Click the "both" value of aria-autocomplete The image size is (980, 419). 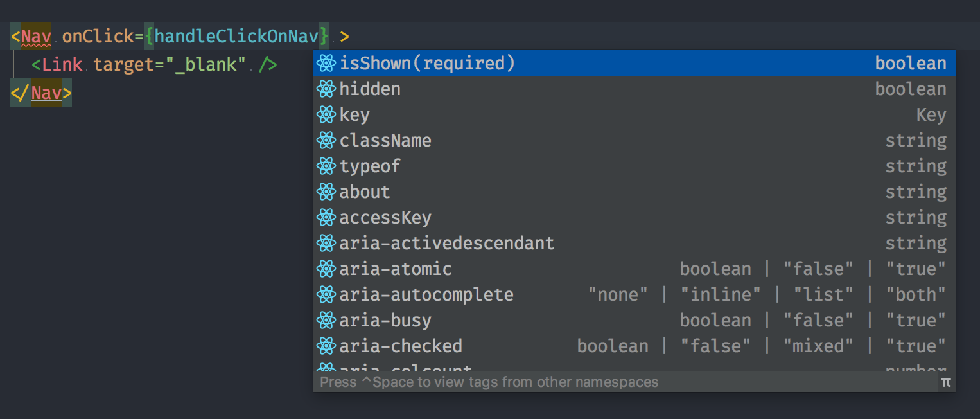coord(916,294)
